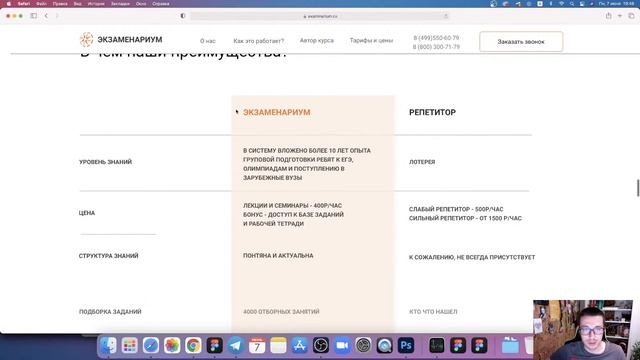The width and height of the screenshot is (640, 360).
Task: Click the 'РЕПЕТИТОР' column header
Action: [x=432, y=112]
